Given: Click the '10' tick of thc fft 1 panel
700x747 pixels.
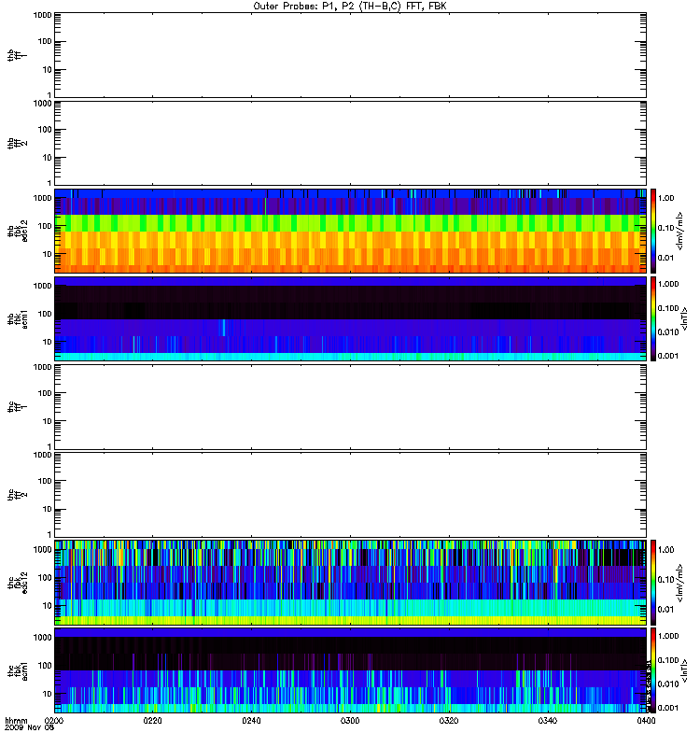Looking at the screenshot, I should [48, 421].
